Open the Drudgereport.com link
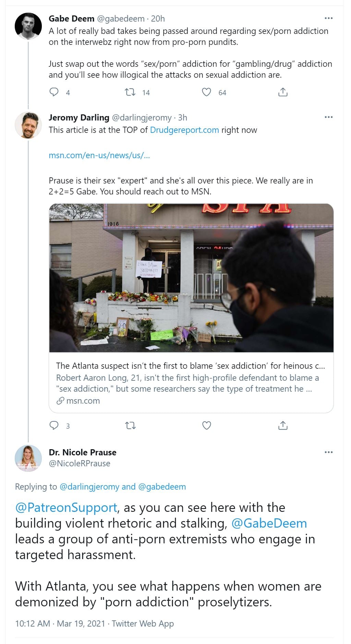The width and height of the screenshot is (351, 644). pos(184,130)
